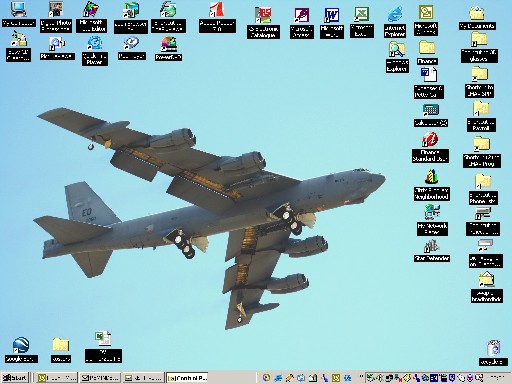Screen dimensions: 512x384
Task: Switch to the envelope mail taskbar button
Action: tap(100, 378)
